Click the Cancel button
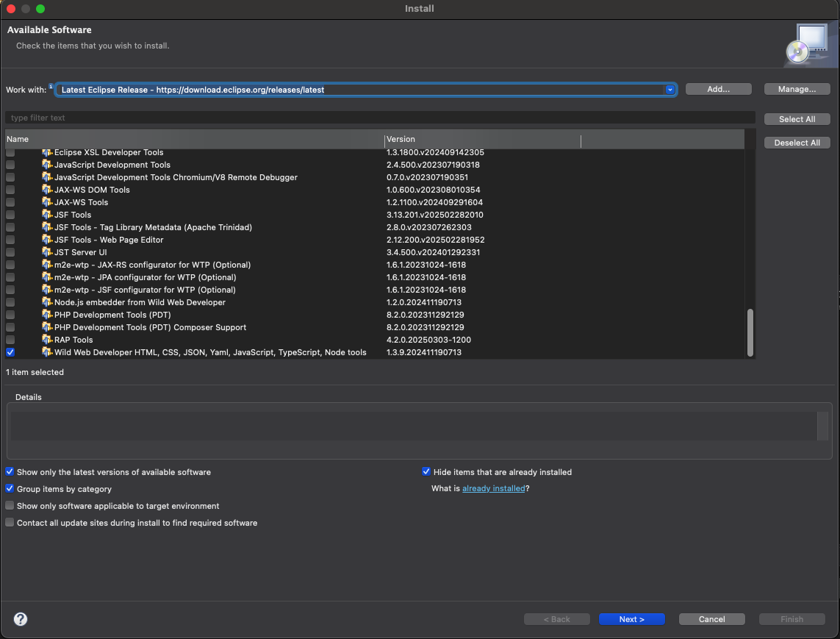 (x=711, y=619)
